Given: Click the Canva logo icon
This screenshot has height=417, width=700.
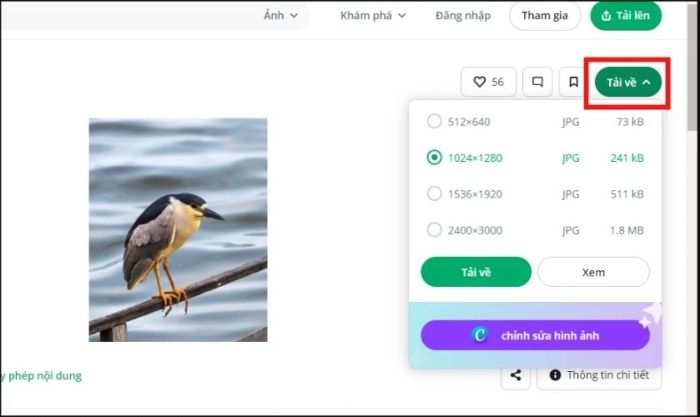Looking at the screenshot, I should [x=480, y=335].
